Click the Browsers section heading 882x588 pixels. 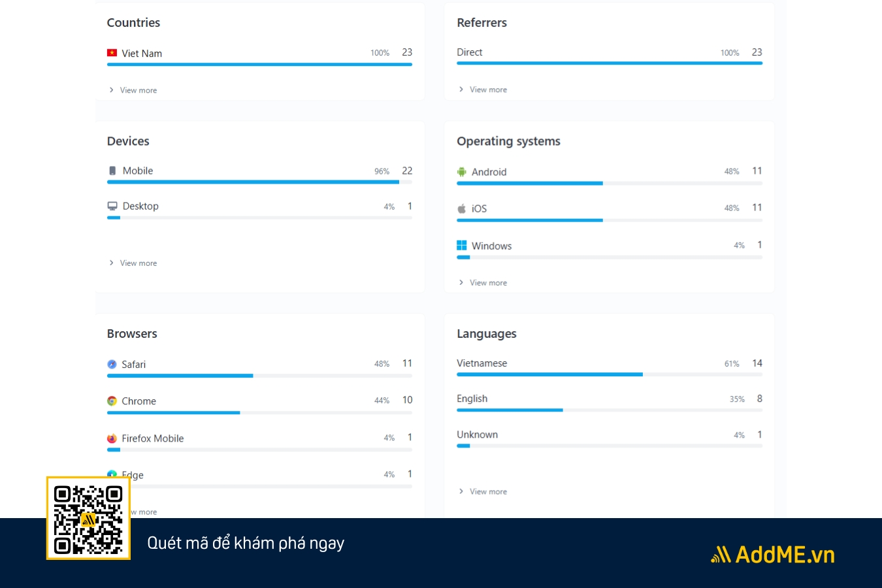132,333
